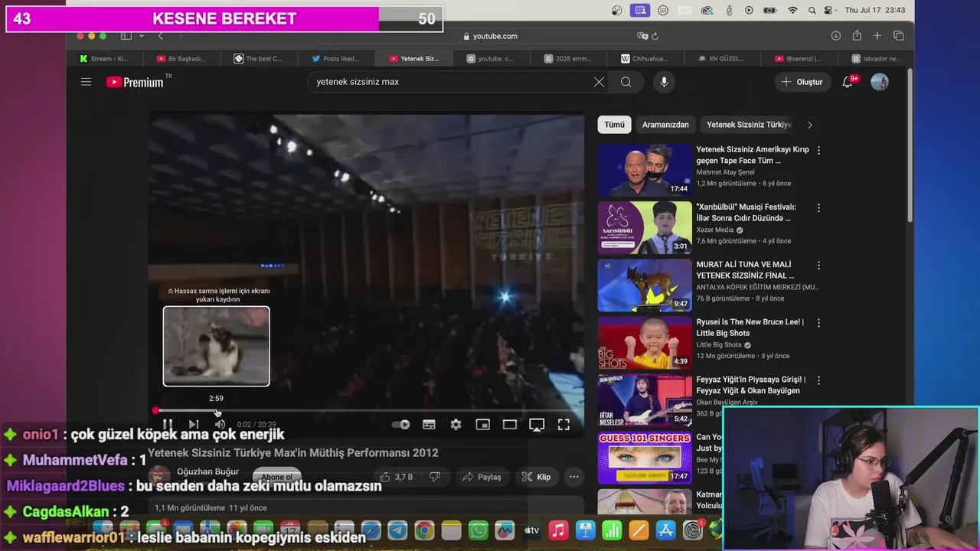Open Wi-Fi menu in menu bar
Screen dimensions: 980x551
(x=792, y=10)
